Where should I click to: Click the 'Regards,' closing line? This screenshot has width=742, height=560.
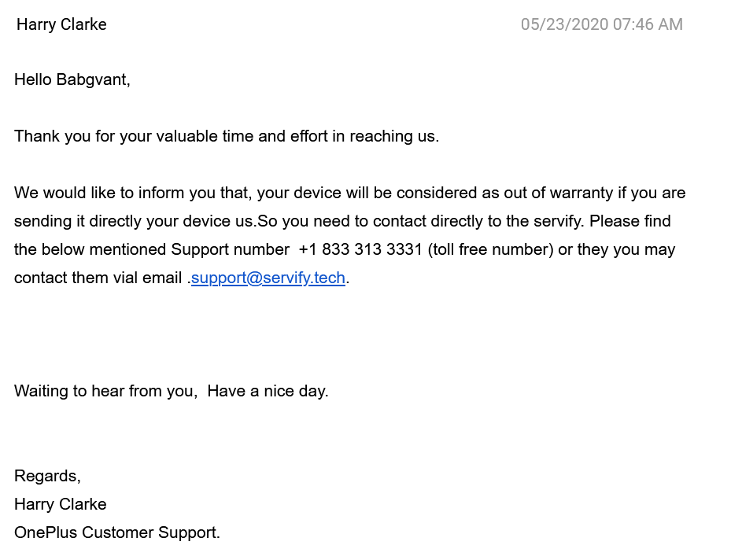47,476
